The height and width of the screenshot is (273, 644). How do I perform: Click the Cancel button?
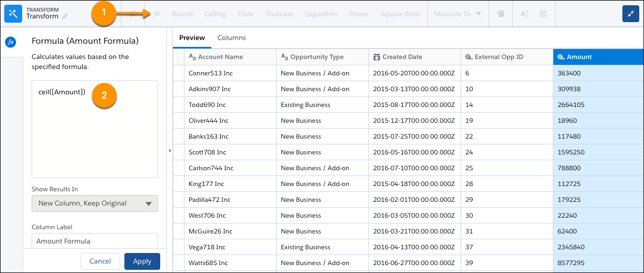coord(100,261)
